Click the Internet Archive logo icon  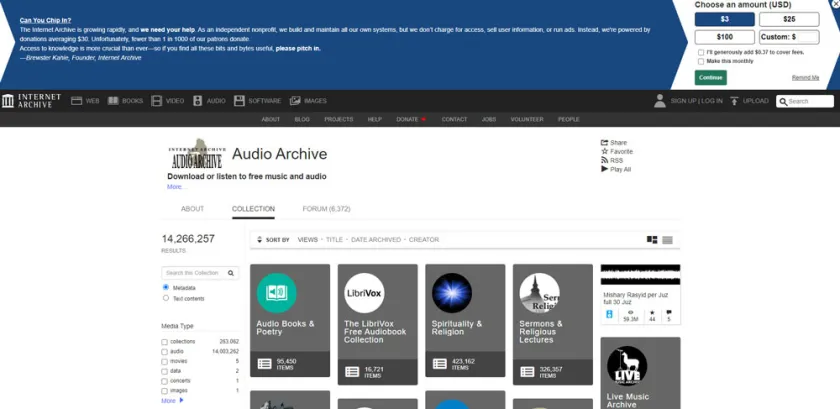click(9, 101)
